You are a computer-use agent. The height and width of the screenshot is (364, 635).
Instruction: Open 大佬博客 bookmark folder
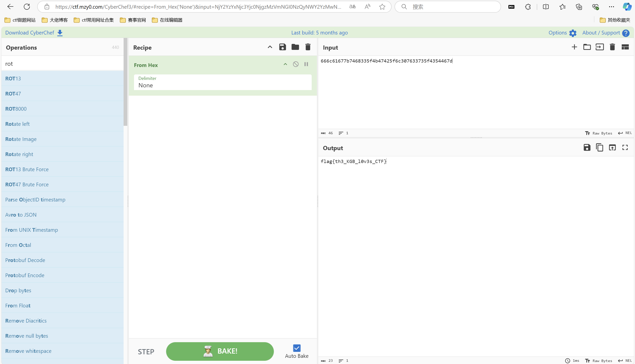click(x=55, y=20)
